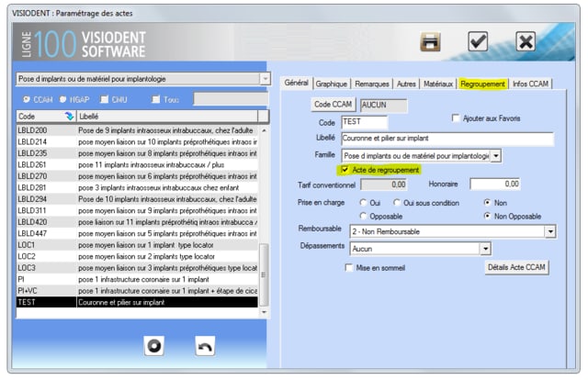Viewport: 588px width, 380px height.
Task: Select the LOC1 row in acts list
Action: tap(28, 245)
